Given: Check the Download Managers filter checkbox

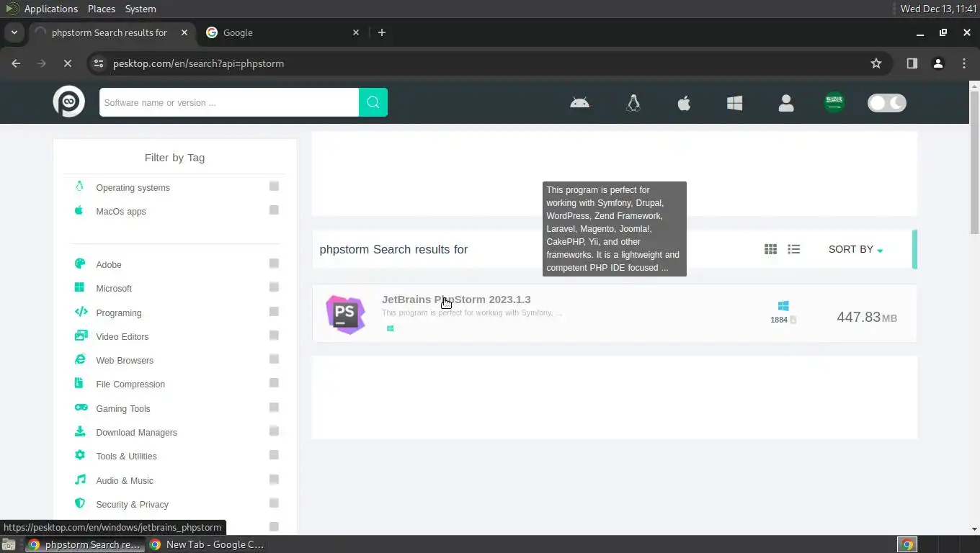Looking at the screenshot, I should point(274,431).
